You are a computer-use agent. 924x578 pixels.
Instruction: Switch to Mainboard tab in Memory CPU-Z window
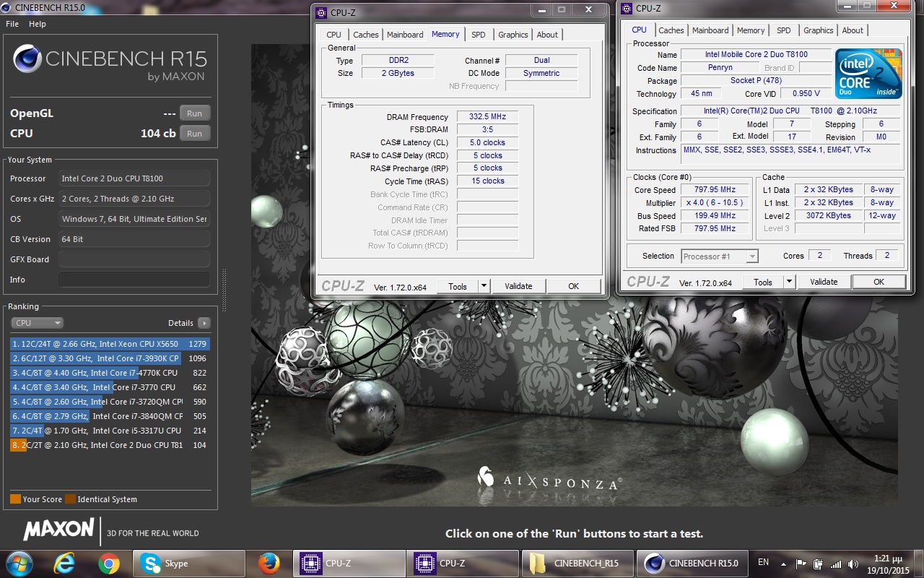pos(405,35)
